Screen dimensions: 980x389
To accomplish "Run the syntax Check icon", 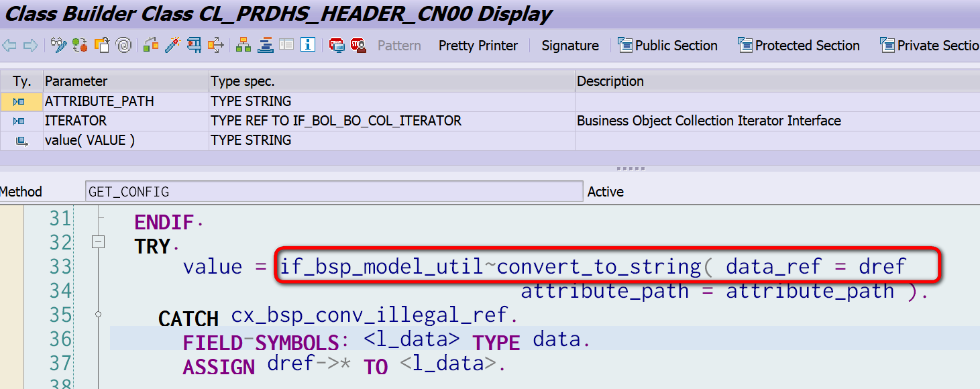I will tap(152, 46).
